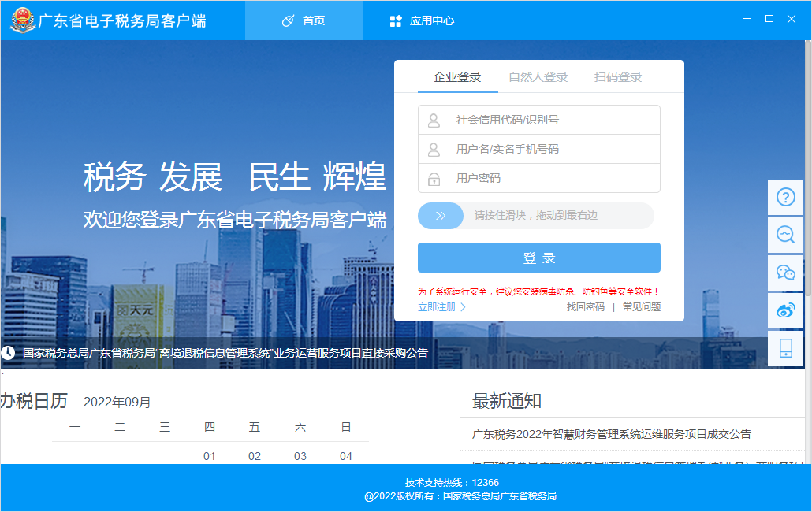Click the 最新通知 heading
Viewport: 812px width, 512px height.
coord(506,401)
